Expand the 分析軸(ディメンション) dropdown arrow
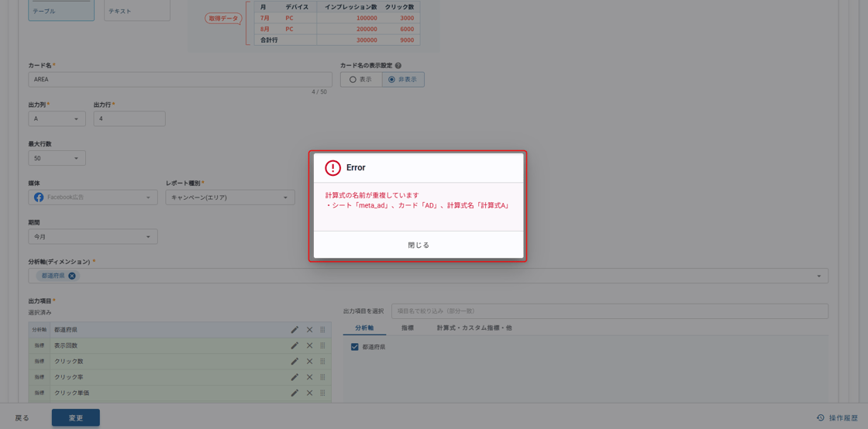 point(818,276)
